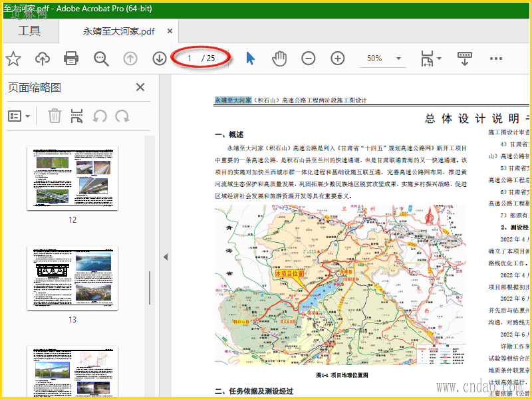Image resolution: width=532 pixels, height=399 pixels.
Task: Click the star bookmark icon
Action: coord(13,59)
